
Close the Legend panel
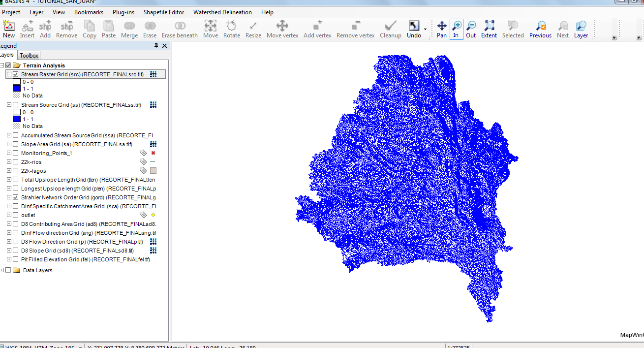165,46
